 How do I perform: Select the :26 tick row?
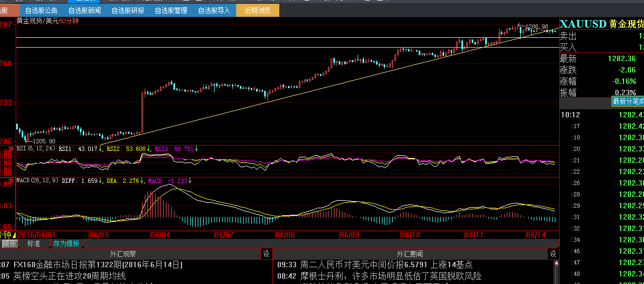click(x=602, y=183)
